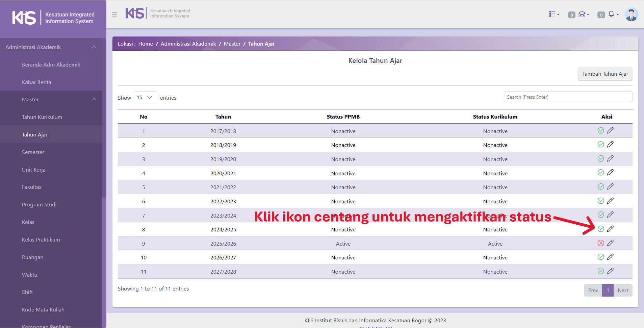The height and width of the screenshot is (328, 644).
Task: Collapse the Master submenu
Action: coord(94,99)
